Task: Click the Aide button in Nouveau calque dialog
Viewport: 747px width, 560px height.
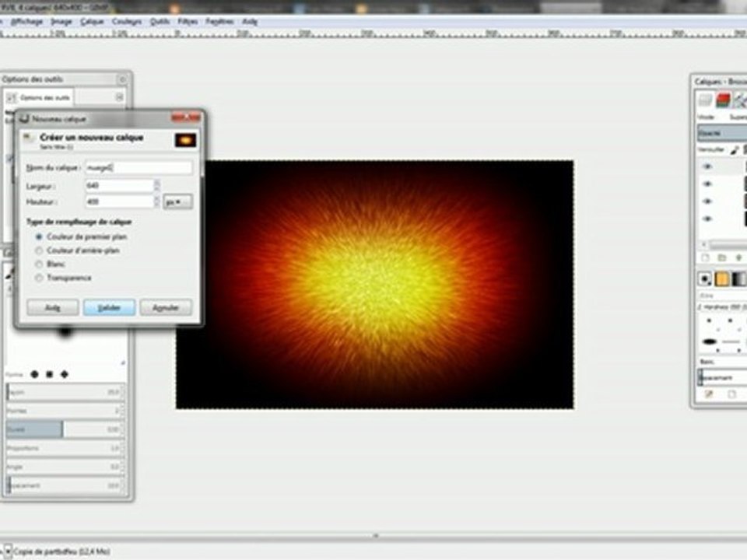Action: pyautogui.click(x=52, y=308)
